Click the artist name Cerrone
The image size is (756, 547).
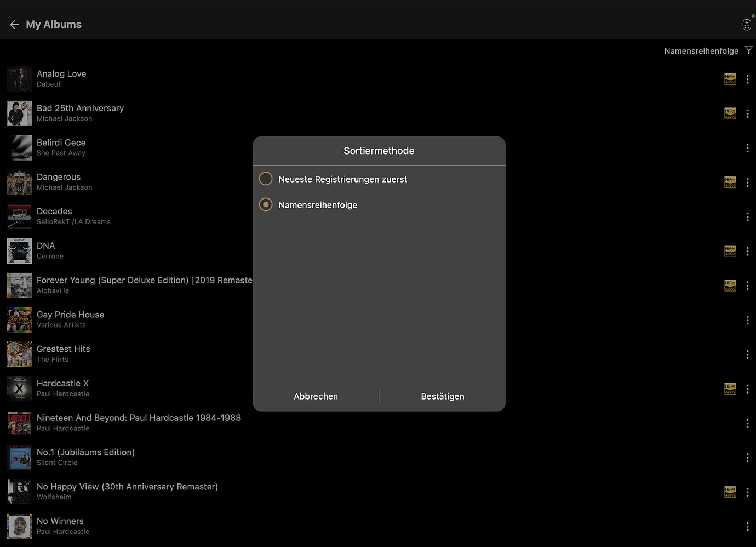pyautogui.click(x=50, y=257)
